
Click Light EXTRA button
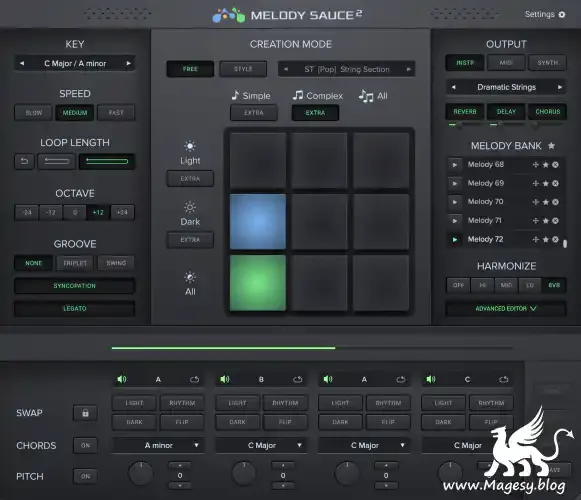point(190,179)
